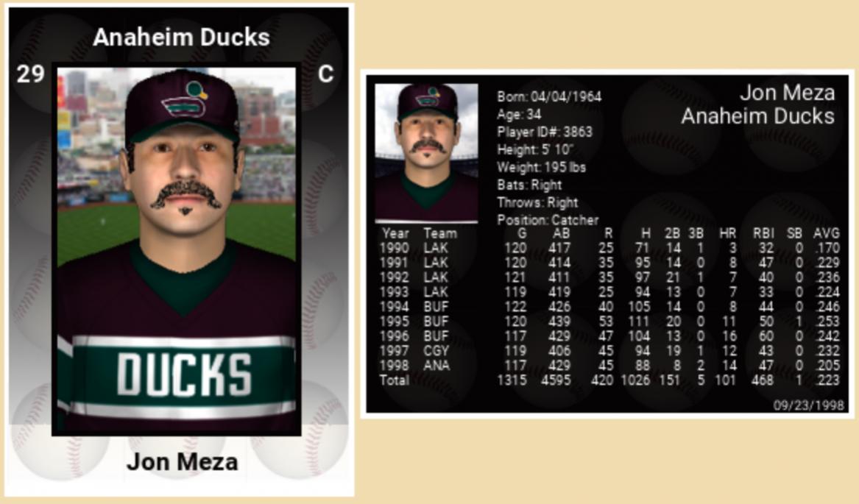Click the Anaheim Ducks team name on the stats card
This screenshot has width=859, height=504.
pyautogui.click(x=757, y=116)
